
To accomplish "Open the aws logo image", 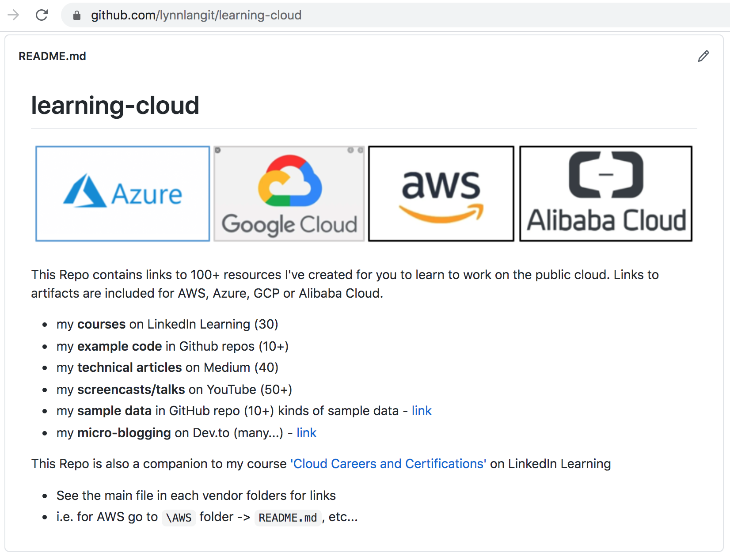I will (x=441, y=194).
